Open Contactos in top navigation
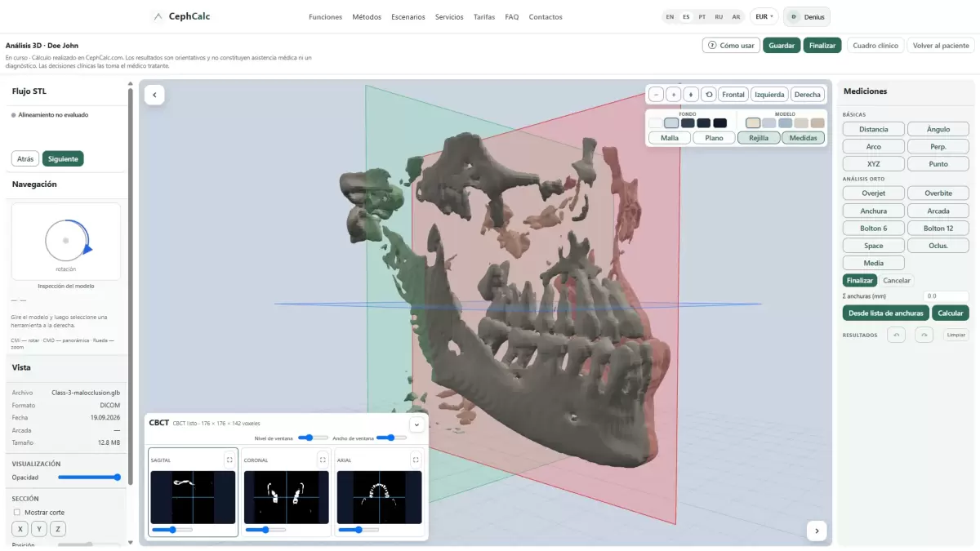980x551 pixels. (546, 17)
